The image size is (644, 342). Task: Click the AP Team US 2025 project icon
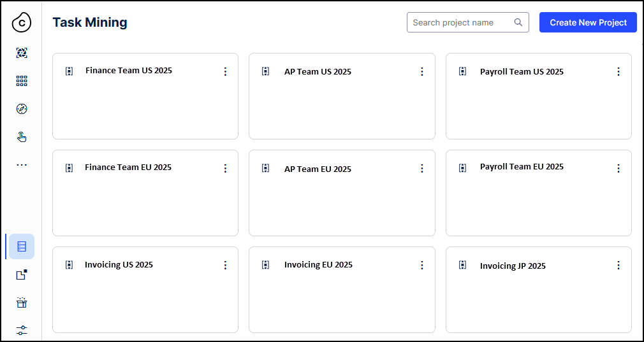pyautogui.click(x=266, y=71)
